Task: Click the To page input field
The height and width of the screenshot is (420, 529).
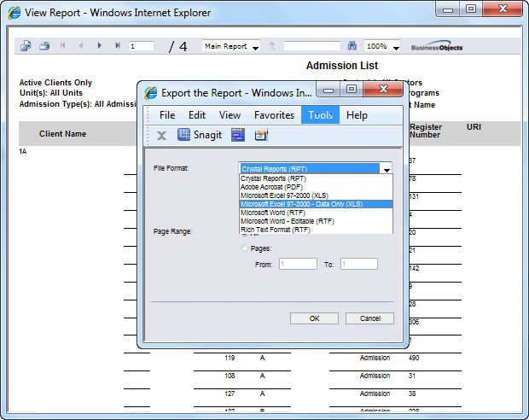Action: (x=359, y=264)
